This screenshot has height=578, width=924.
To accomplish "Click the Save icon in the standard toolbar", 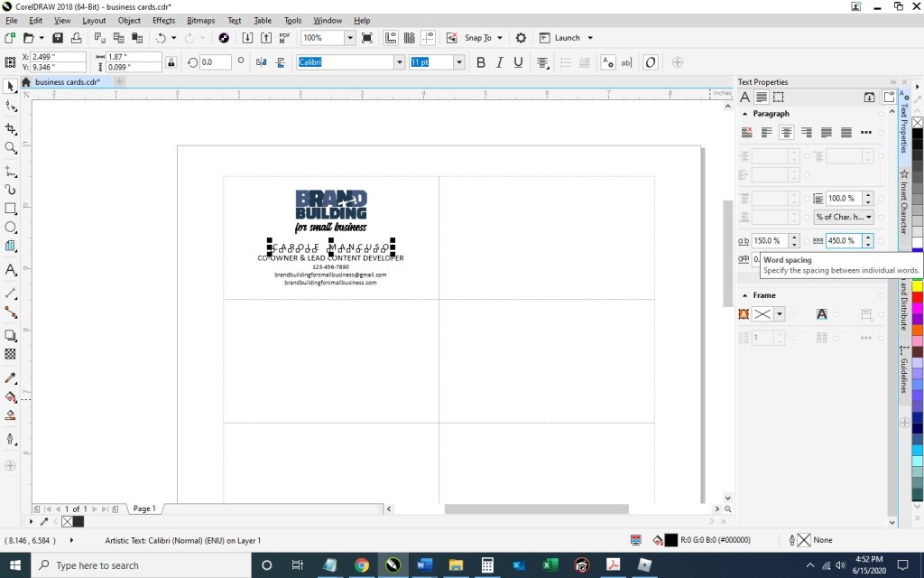I will tap(58, 38).
